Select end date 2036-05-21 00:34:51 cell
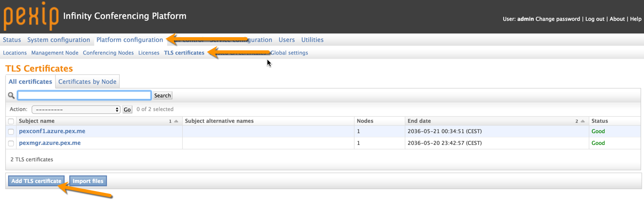This screenshot has width=644, height=200. [444, 131]
